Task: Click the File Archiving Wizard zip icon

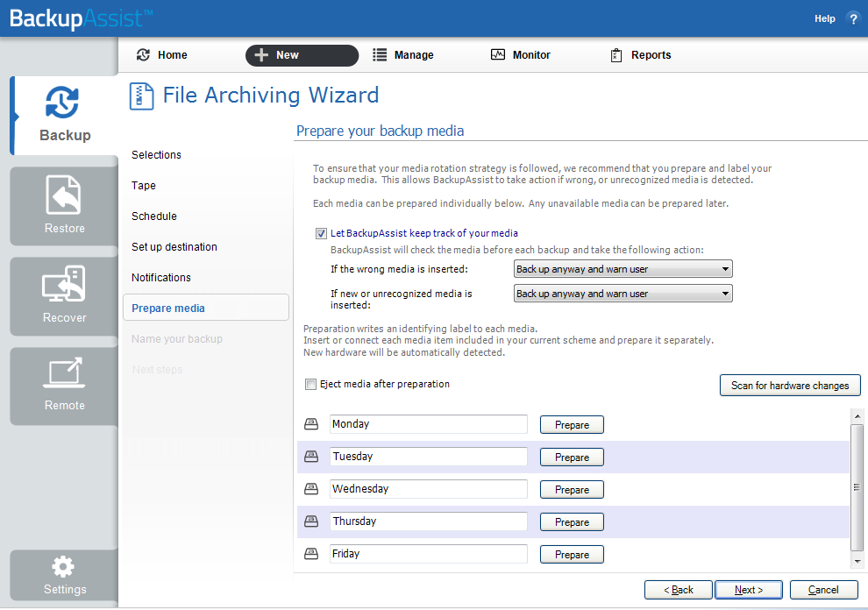Action: [x=141, y=96]
